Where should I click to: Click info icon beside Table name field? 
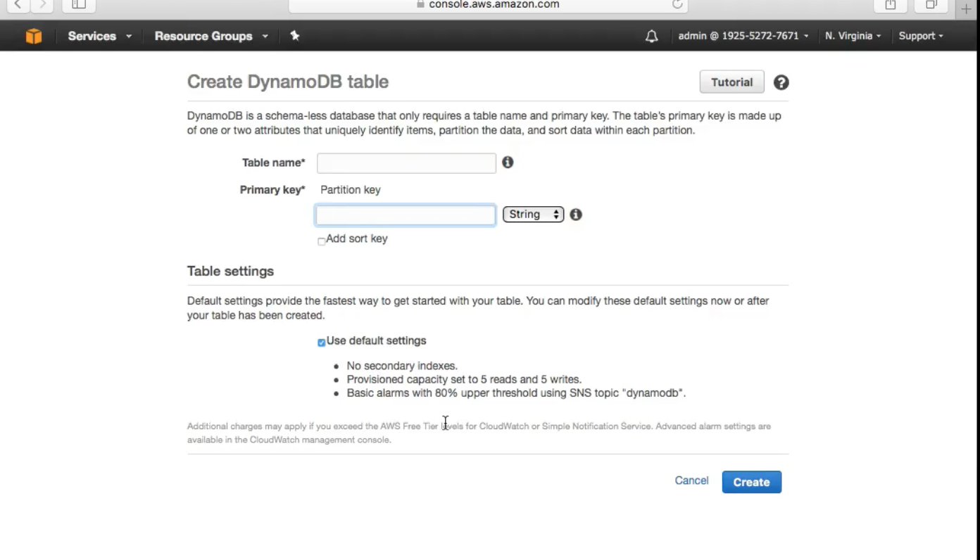point(508,163)
